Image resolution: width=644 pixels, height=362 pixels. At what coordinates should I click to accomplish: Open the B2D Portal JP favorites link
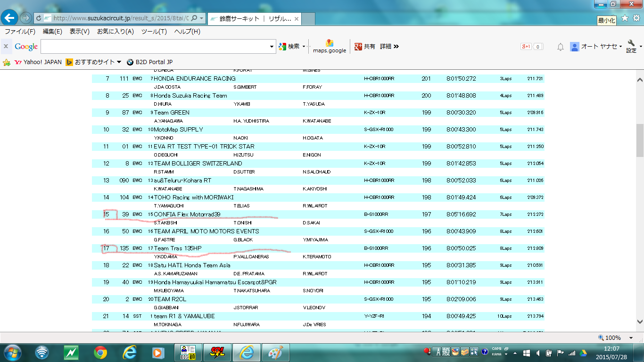[149, 62]
